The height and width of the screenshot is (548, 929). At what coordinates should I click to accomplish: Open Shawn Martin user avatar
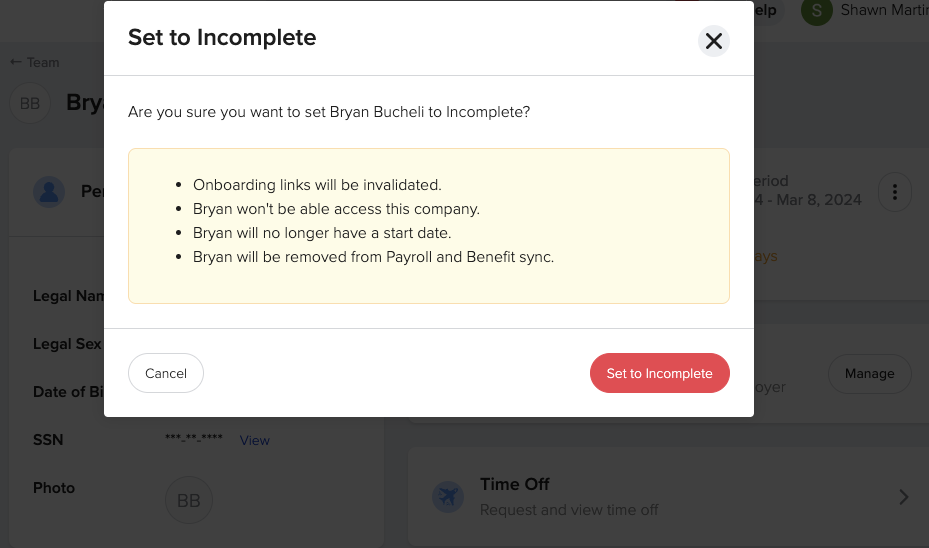[x=816, y=11]
